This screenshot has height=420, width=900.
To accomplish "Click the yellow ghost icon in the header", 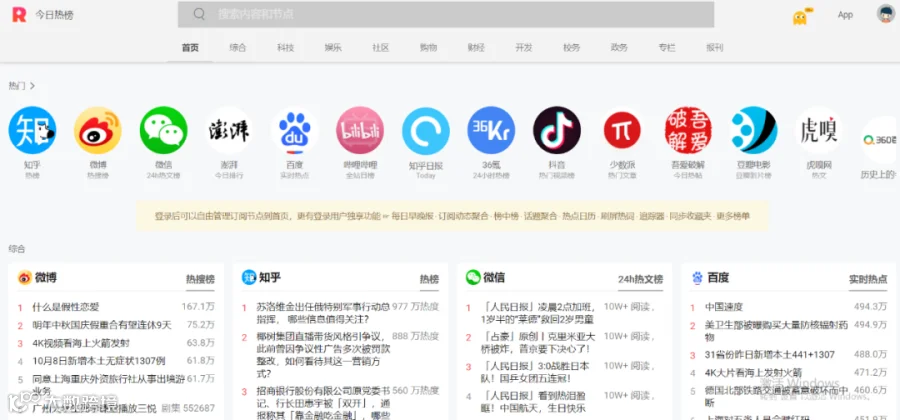I will [800, 17].
